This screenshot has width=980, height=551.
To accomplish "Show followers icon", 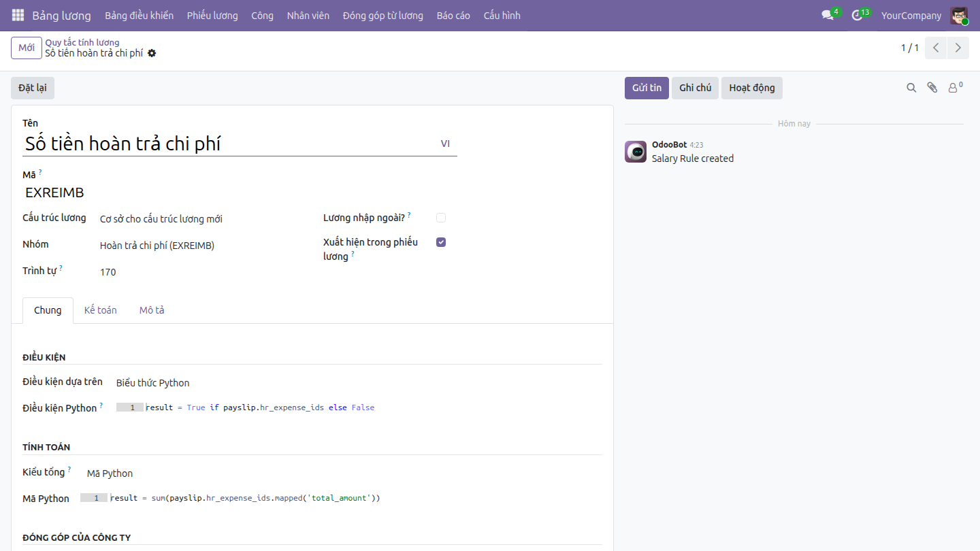I will pos(955,88).
